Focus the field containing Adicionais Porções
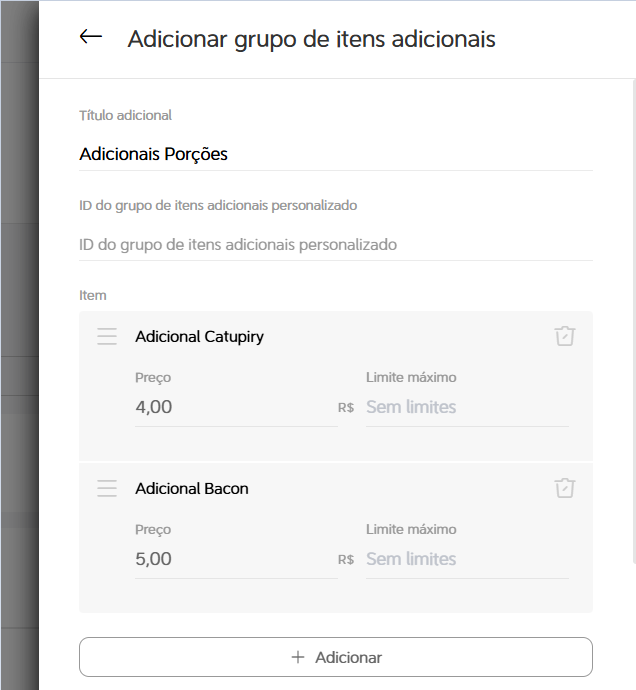The image size is (636, 690). [x=336, y=154]
